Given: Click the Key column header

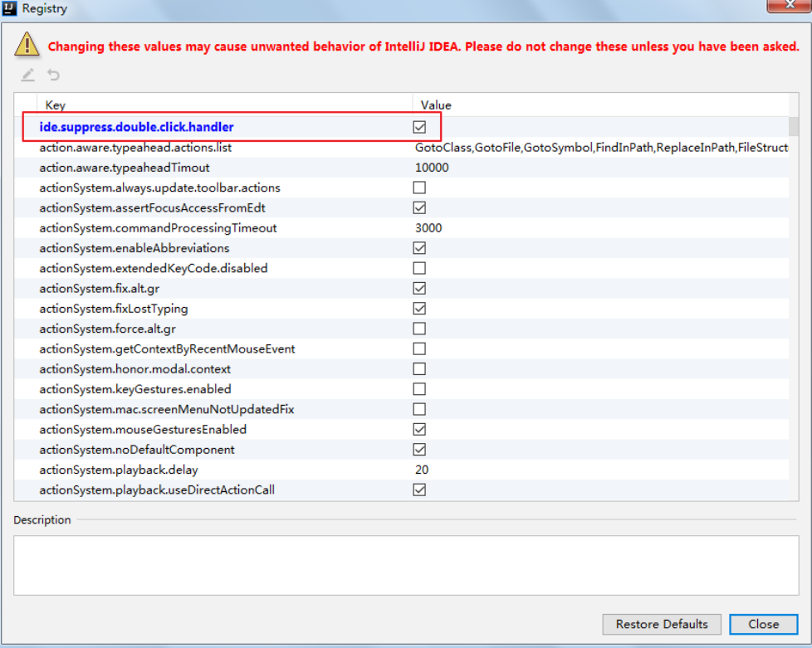Looking at the screenshot, I should 55,105.
